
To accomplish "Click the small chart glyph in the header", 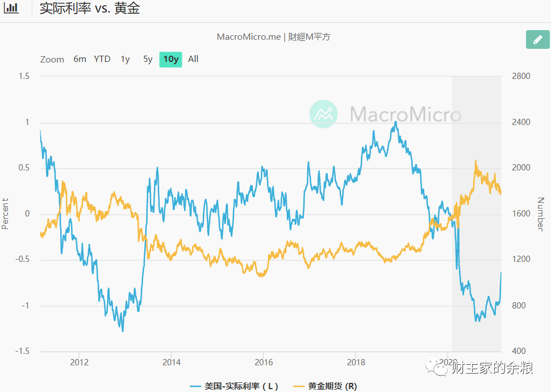I will pyautogui.click(x=11, y=8).
